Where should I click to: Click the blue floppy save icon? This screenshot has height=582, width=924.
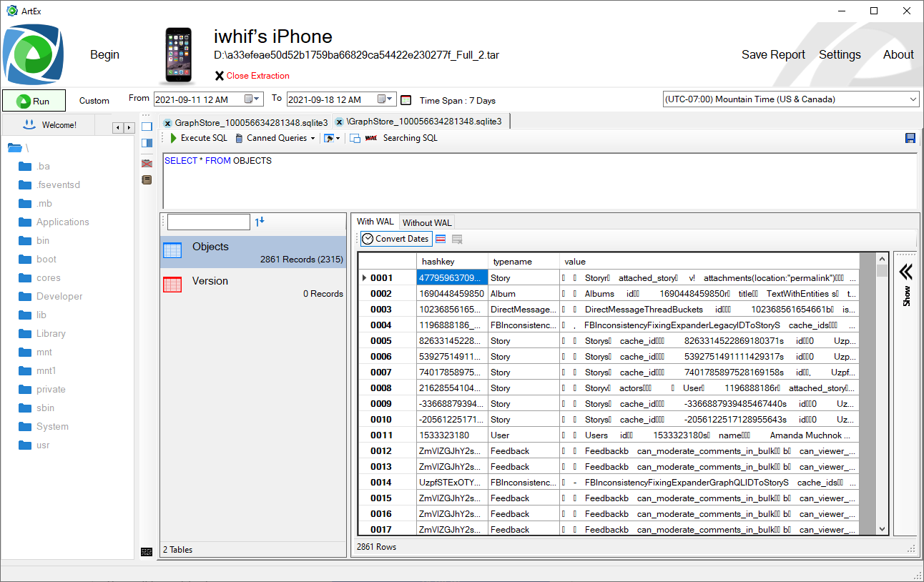coord(910,138)
